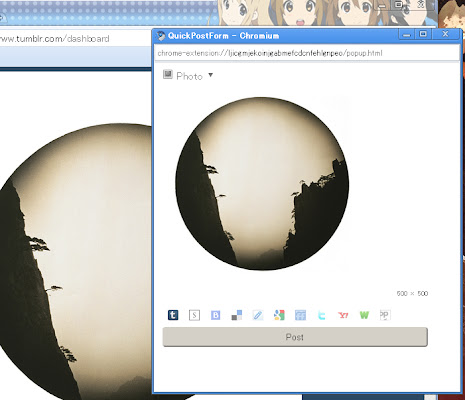The width and height of the screenshot is (465, 400).
Task: Enable the Instapaper-style S service icon
Action: point(194,315)
